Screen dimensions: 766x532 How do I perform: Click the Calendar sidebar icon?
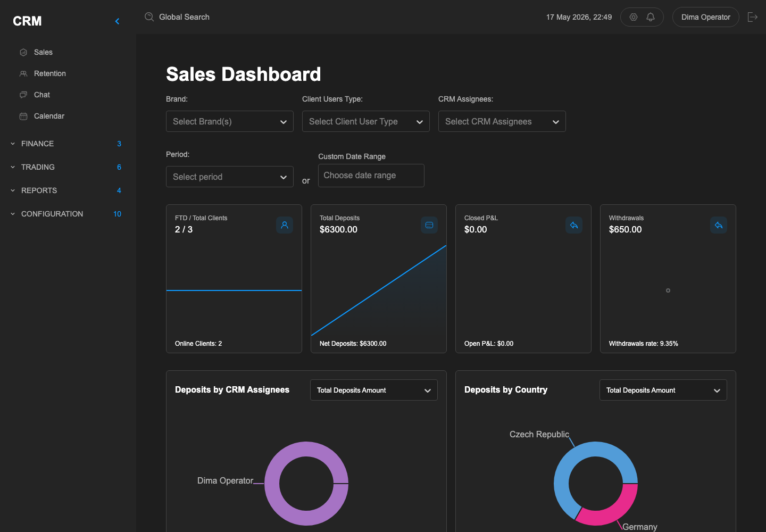click(23, 116)
